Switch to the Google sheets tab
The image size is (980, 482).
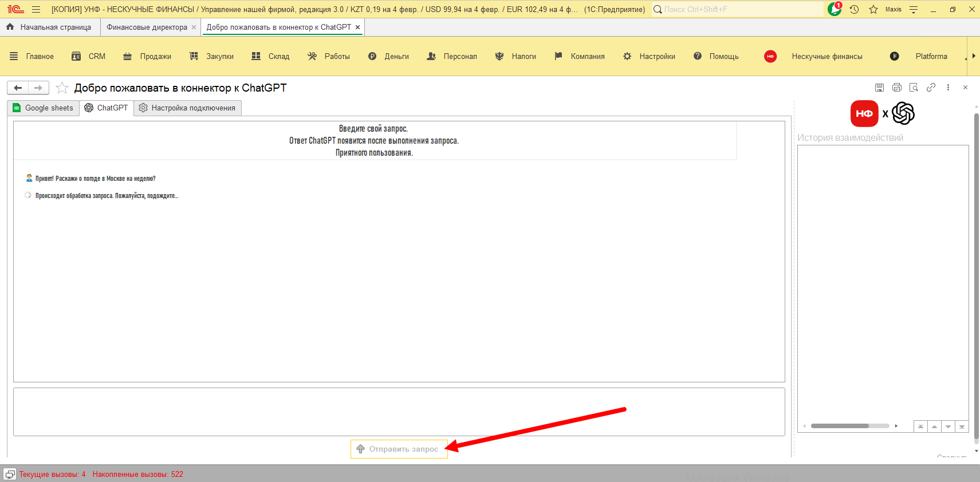44,108
